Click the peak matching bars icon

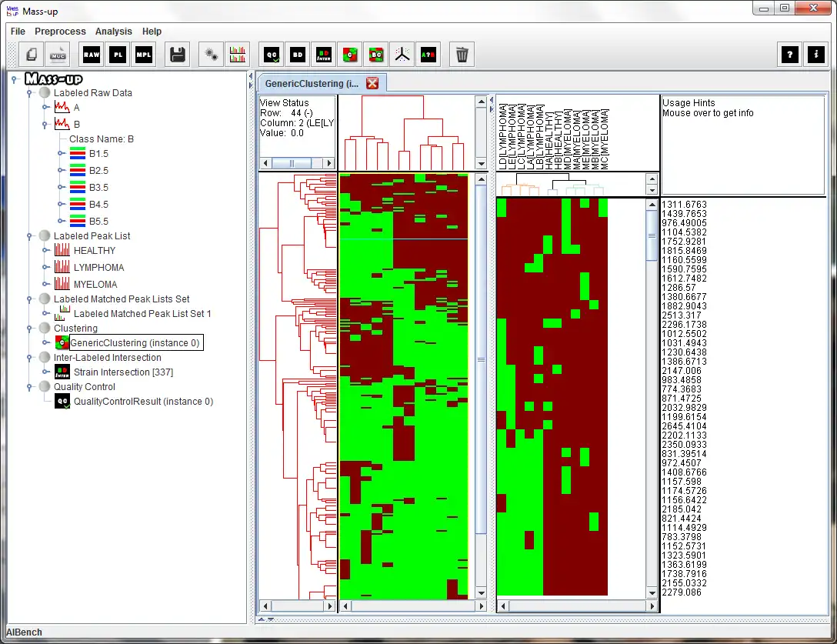pos(238,55)
